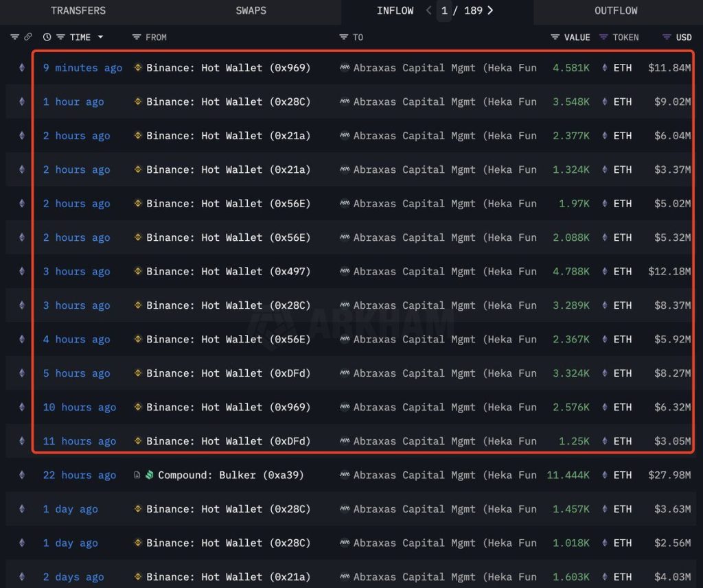Click the Compound icon in the Bulker row
The height and width of the screenshot is (588, 703).
point(150,475)
